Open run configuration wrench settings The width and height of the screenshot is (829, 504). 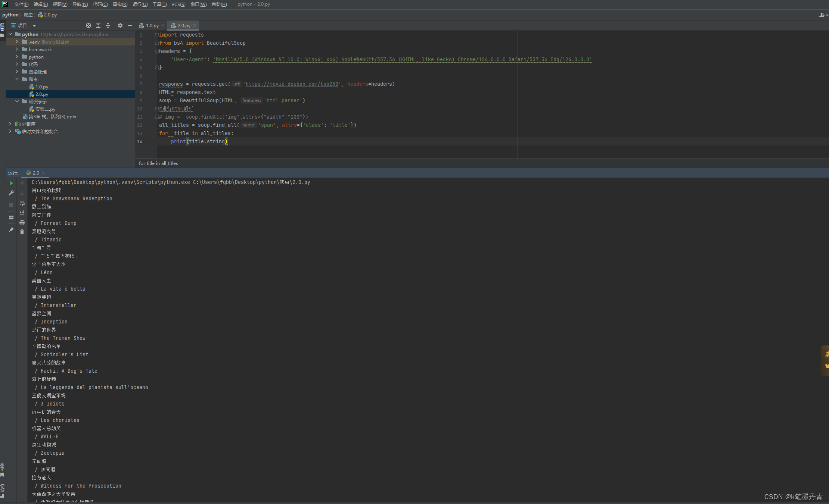pos(11,193)
